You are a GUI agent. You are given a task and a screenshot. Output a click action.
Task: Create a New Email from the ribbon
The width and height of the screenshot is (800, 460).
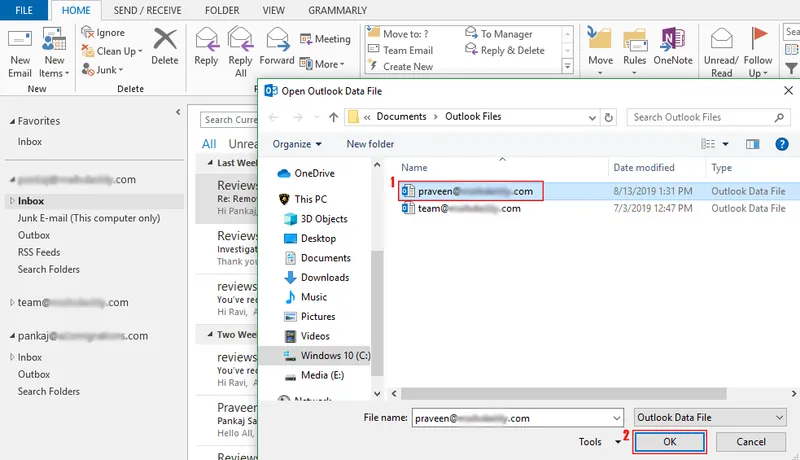pyautogui.click(x=20, y=53)
